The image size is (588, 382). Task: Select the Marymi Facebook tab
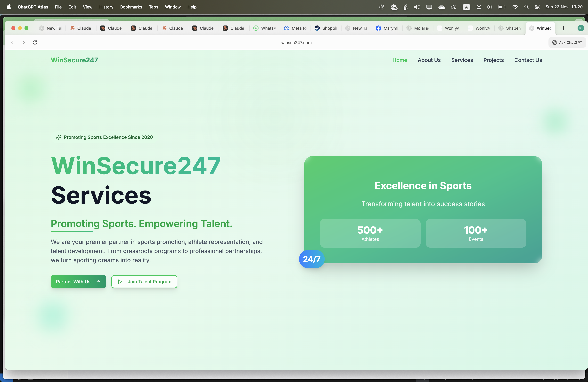(387, 28)
